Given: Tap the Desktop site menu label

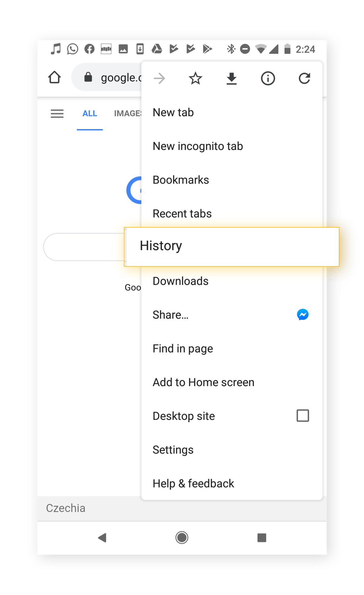Looking at the screenshot, I should click(x=184, y=416).
